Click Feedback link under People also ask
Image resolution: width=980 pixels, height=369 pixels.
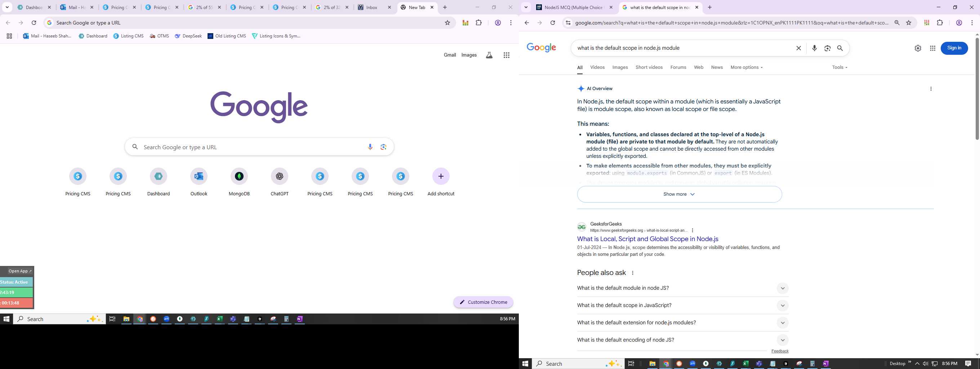pos(780,351)
